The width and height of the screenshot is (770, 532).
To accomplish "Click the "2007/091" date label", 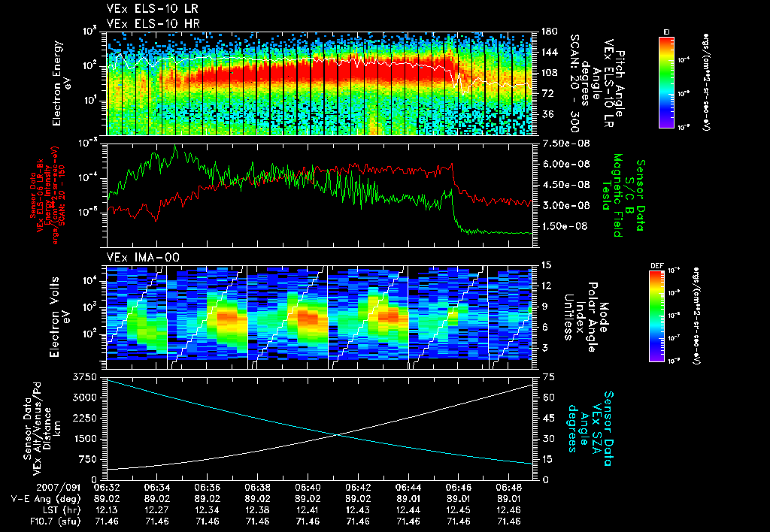I will coord(59,488).
